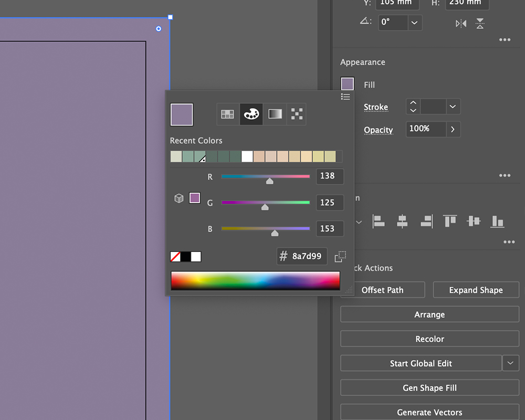The width and height of the screenshot is (525, 420).
Task: Align objects to vertical top
Action: coord(450,222)
